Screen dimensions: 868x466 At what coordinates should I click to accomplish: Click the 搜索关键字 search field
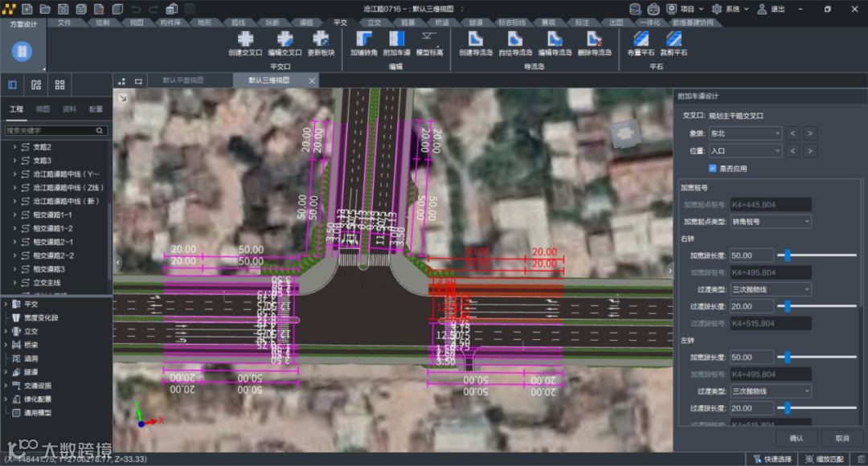click(x=50, y=130)
